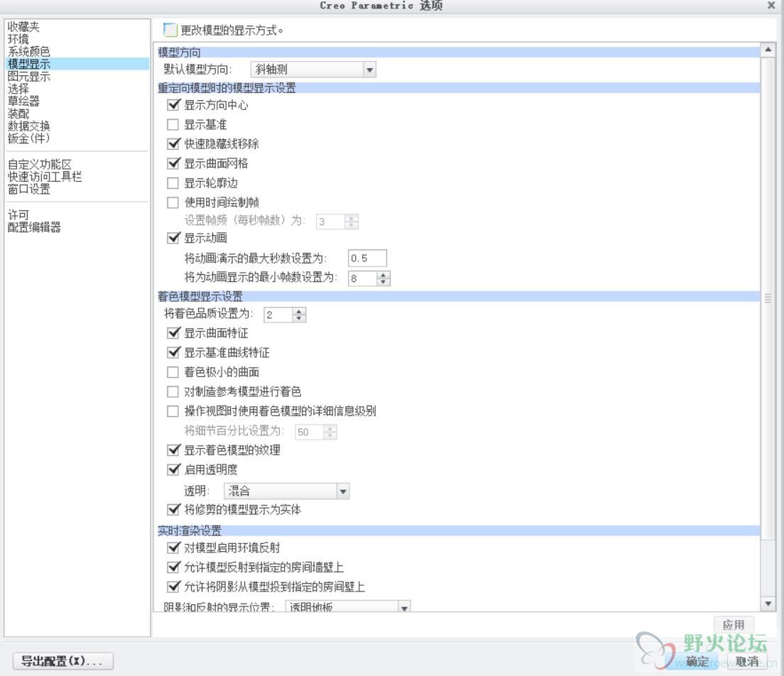Decrease minimum animation frames stepper

click(x=383, y=282)
